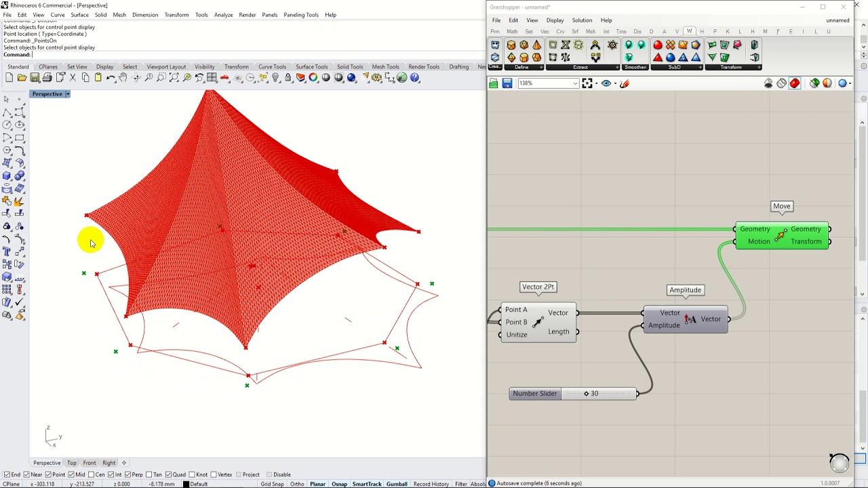The image size is (868, 488).
Task: Expand the Grasshopper preview eye dropdown arrow
Action: pyautogui.click(x=615, y=83)
